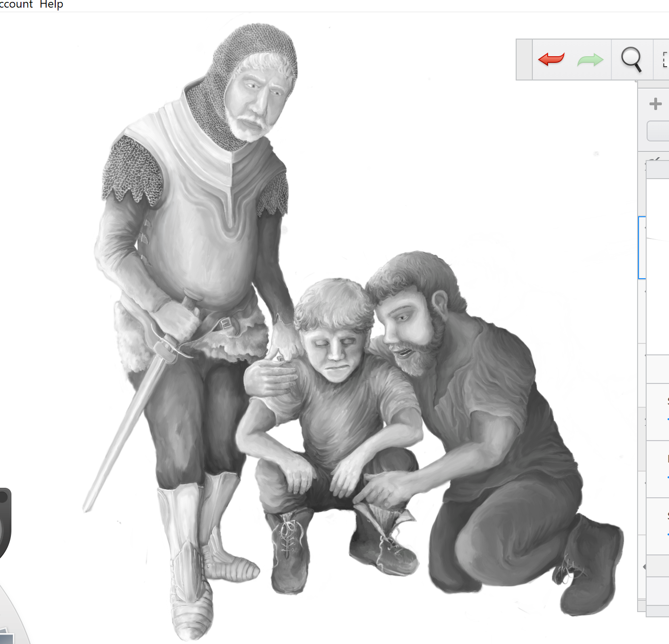Click the green Redo arrow

click(590, 60)
